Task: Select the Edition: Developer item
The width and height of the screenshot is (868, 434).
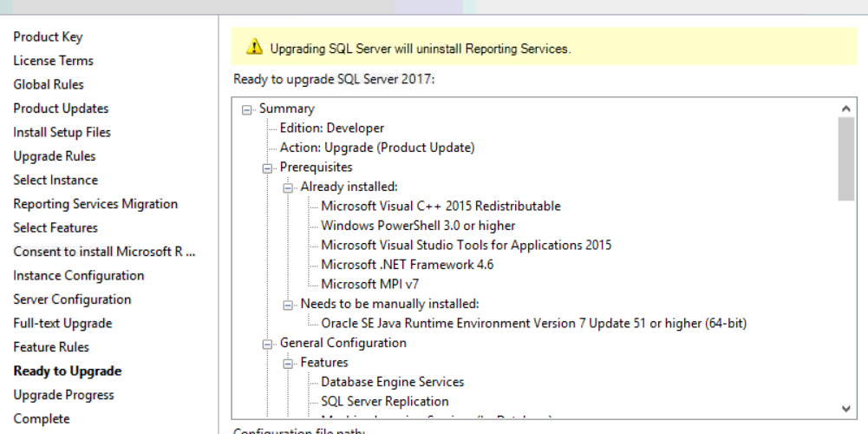Action: (331, 128)
